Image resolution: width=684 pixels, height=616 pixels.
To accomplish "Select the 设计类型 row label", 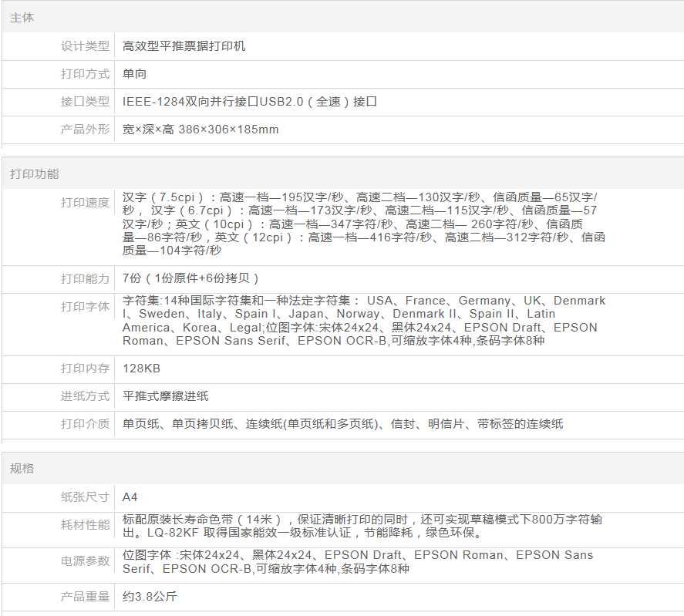I will [85, 46].
